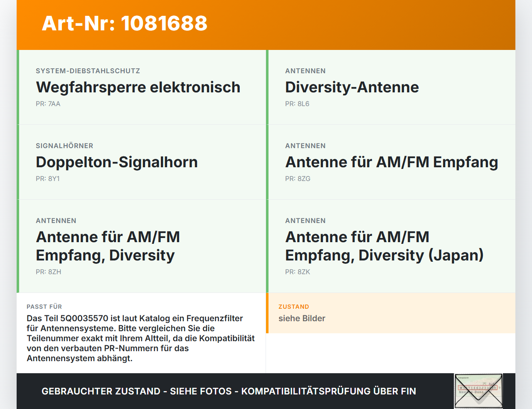Image resolution: width=532 pixels, height=409 pixels.
Task: Select the text "siehe Bilder"
Action: [302, 318]
